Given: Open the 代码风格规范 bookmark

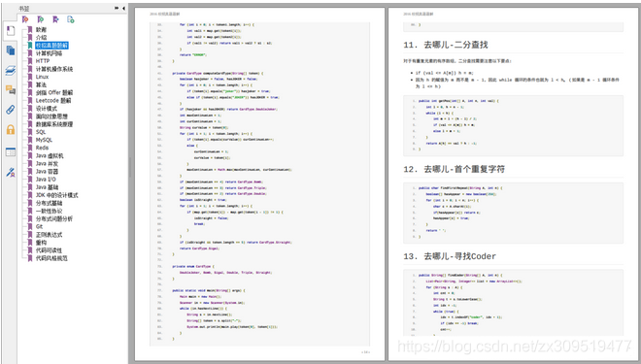Looking at the screenshot, I should [x=51, y=258].
